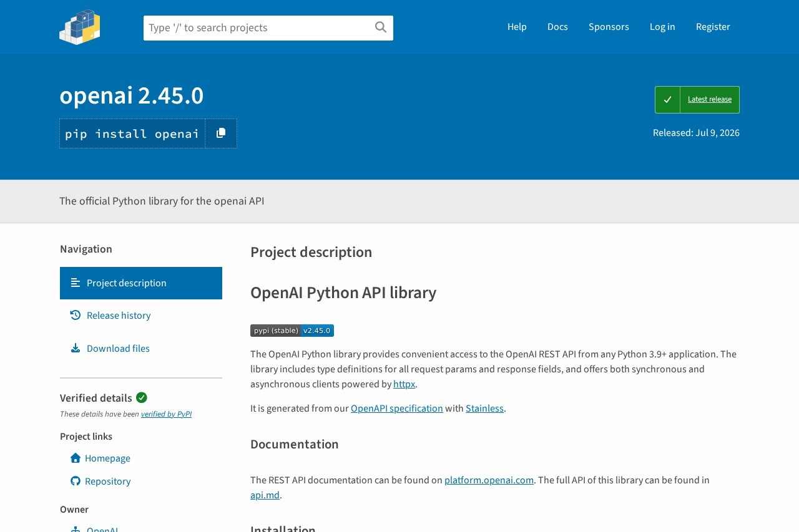
Task: Click the Latest release button
Action: [697, 100]
